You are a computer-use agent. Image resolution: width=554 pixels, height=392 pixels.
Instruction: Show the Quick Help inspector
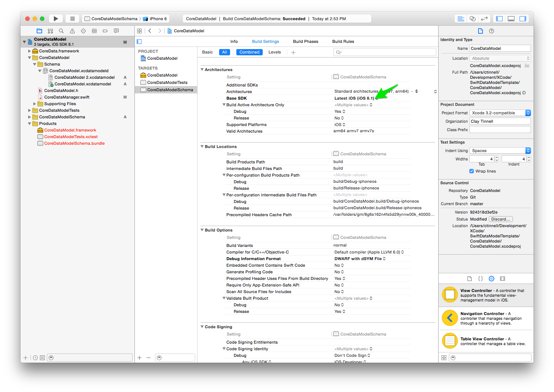click(x=492, y=31)
